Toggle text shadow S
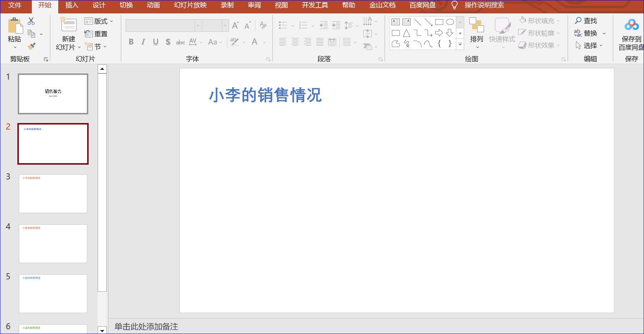The image size is (644, 334). point(168,42)
